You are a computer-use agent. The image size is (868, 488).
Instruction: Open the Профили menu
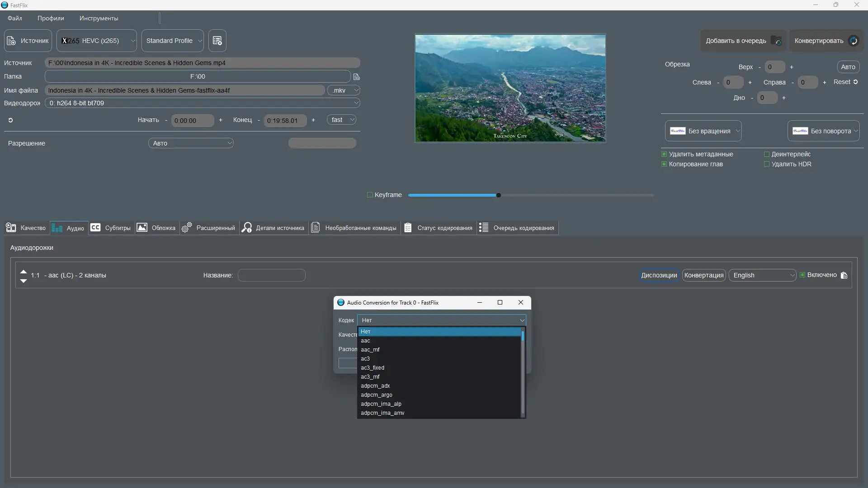[x=51, y=19]
